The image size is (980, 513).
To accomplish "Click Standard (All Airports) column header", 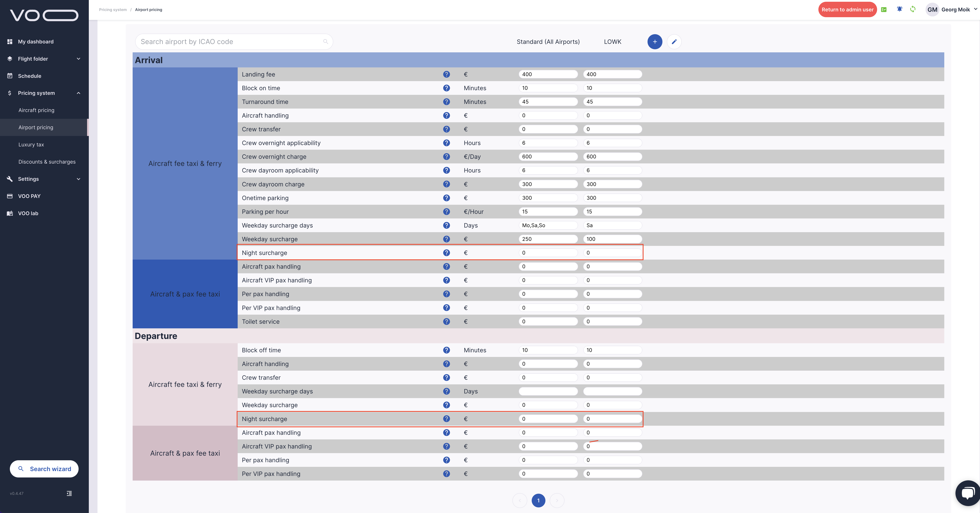I will (548, 42).
